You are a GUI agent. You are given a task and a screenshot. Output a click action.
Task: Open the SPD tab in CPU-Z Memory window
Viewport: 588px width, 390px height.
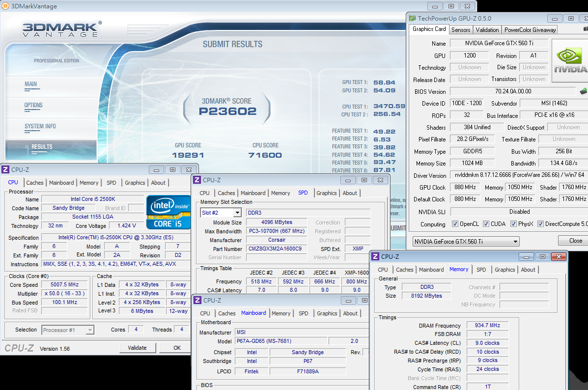pyautogui.click(x=481, y=270)
